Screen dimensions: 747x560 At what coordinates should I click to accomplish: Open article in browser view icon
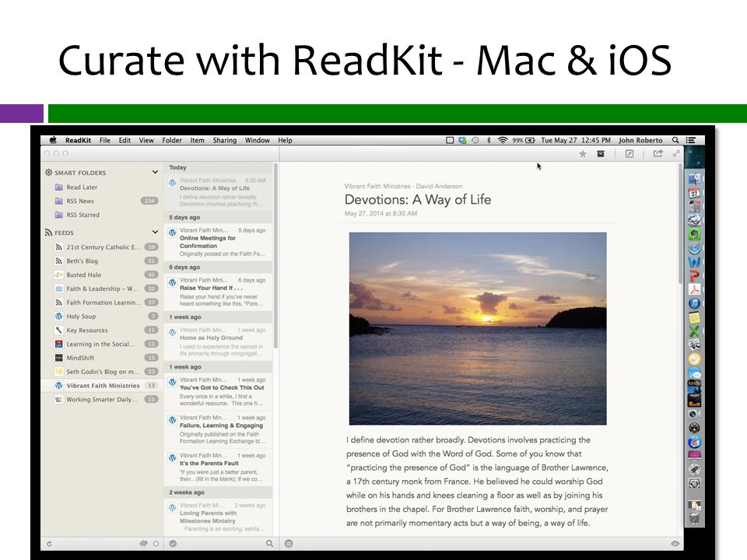pyautogui.click(x=630, y=154)
